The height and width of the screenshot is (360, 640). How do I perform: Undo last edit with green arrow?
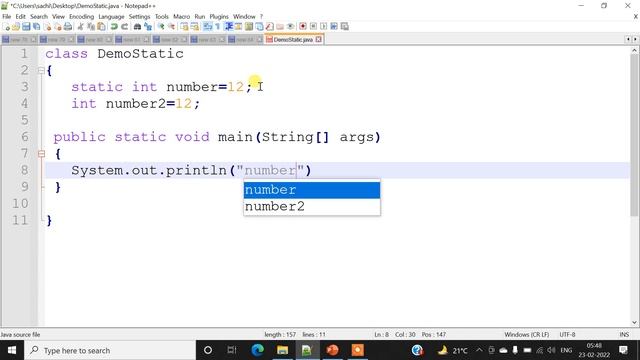point(114,27)
